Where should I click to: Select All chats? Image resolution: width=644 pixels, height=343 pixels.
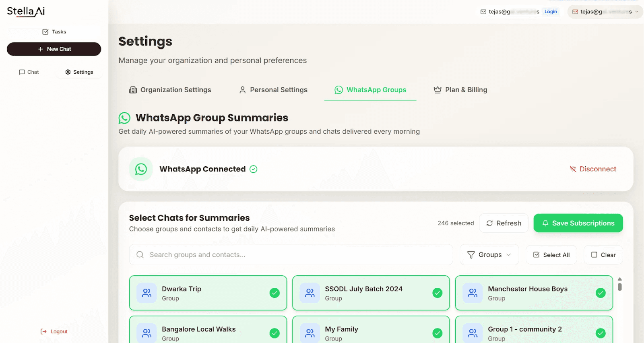pyautogui.click(x=551, y=255)
